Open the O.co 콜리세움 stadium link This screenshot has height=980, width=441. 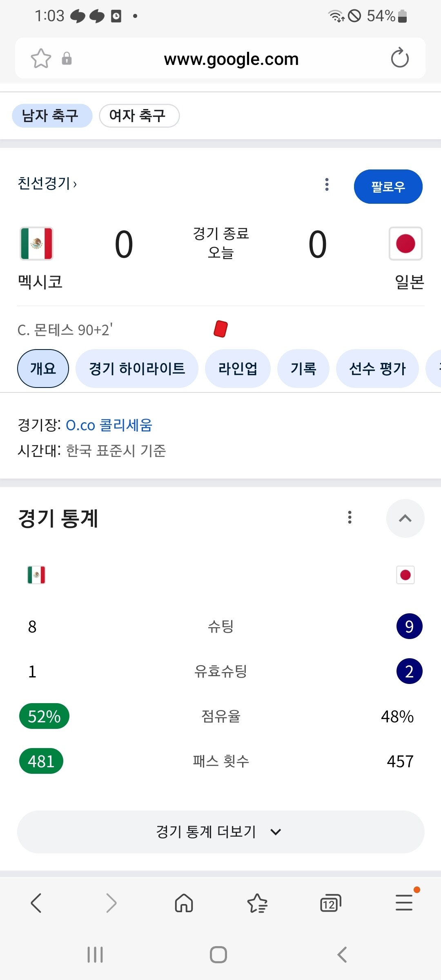tap(109, 425)
